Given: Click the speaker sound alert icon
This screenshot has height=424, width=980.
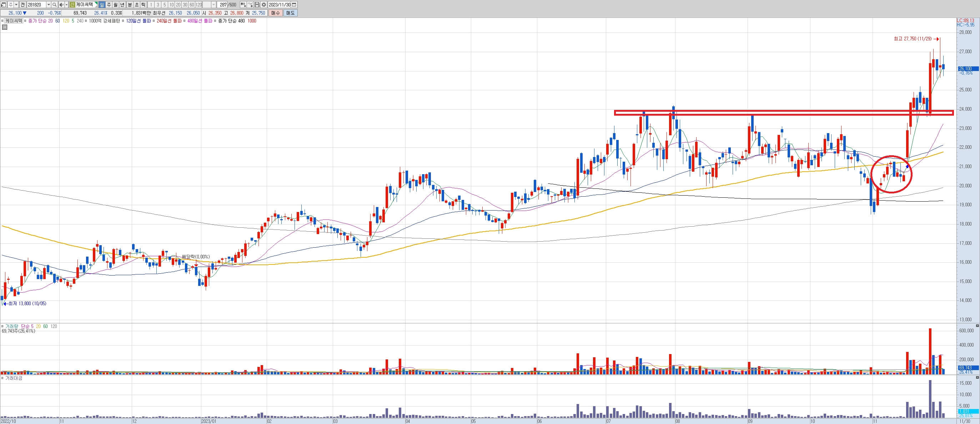Looking at the screenshot, I should click(x=61, y=5).
